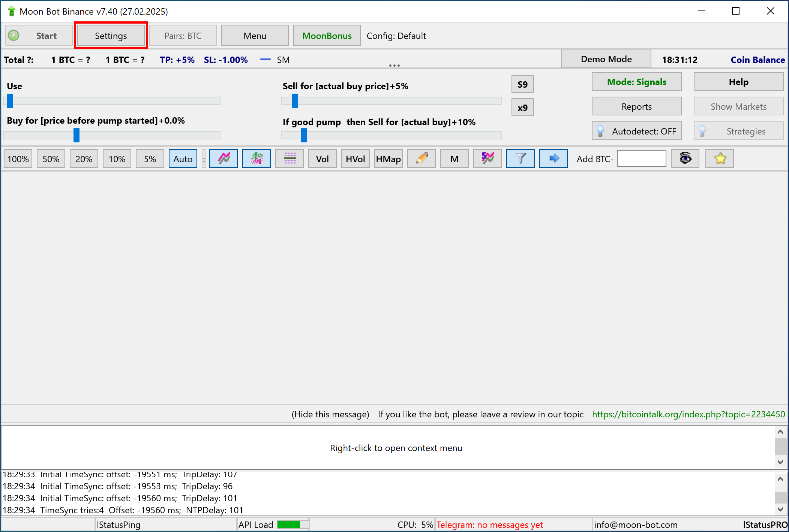Show the HMap heatmap view

388,159
